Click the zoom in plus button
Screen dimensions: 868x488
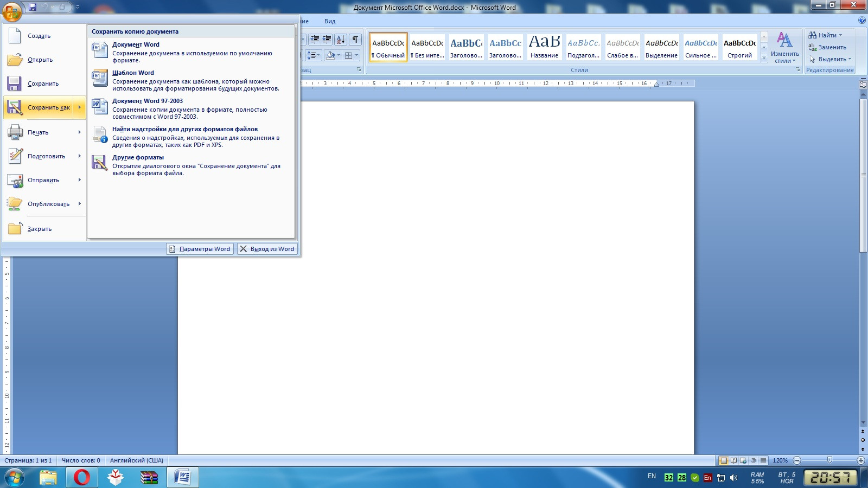pyautogui.click(x=860, y=460)
